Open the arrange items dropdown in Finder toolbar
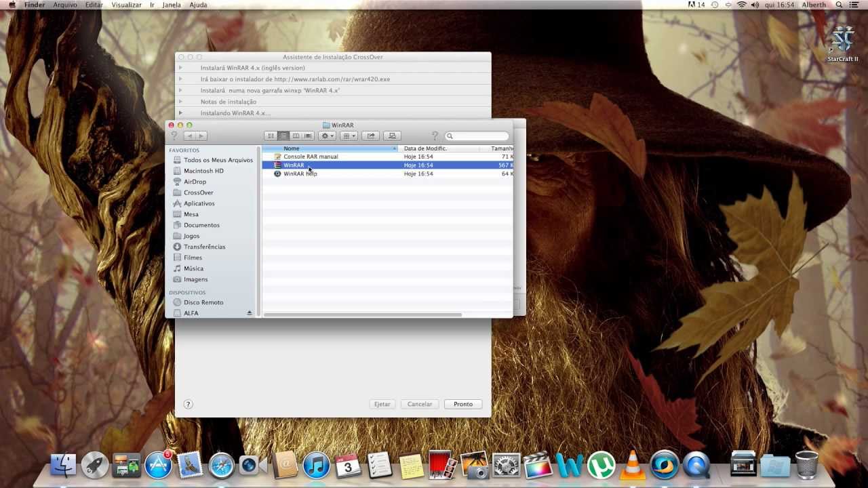868x488 pixels. 349,136
